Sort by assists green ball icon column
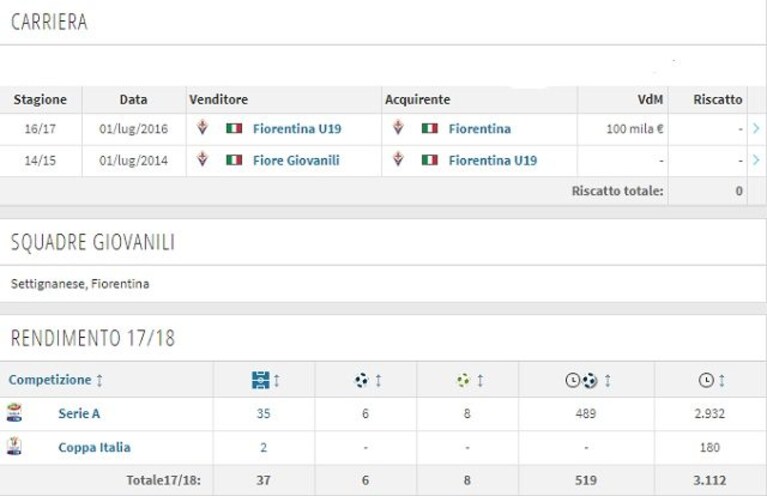This screenshot has width=767, height=496. 469,380
